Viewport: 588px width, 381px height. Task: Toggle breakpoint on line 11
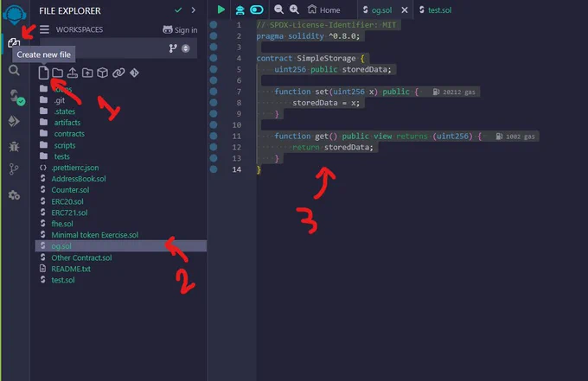click(x=214, y=136)
